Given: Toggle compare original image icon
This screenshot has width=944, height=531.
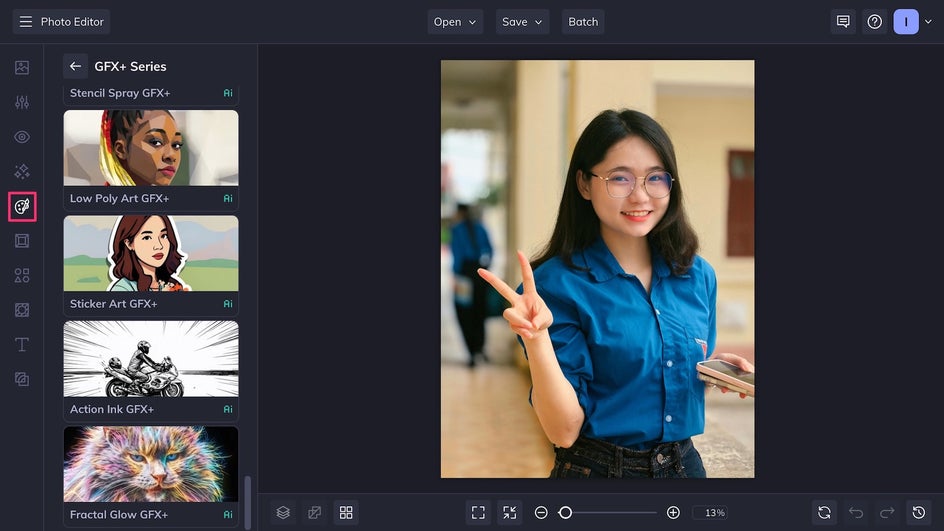Looking at the screenshot, I should click(314, 512).
